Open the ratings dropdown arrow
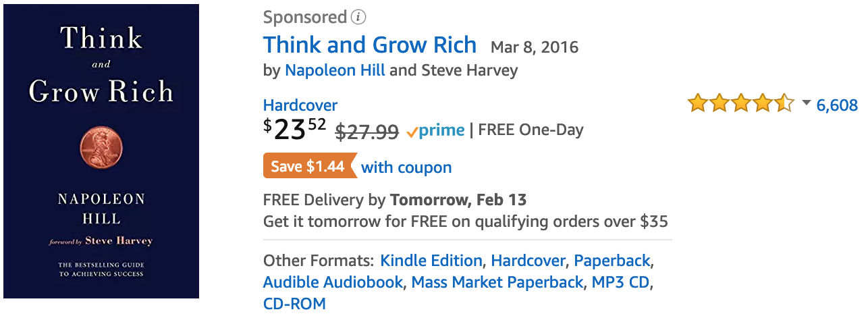Screen dimensions: 868x316 point(806,103)
